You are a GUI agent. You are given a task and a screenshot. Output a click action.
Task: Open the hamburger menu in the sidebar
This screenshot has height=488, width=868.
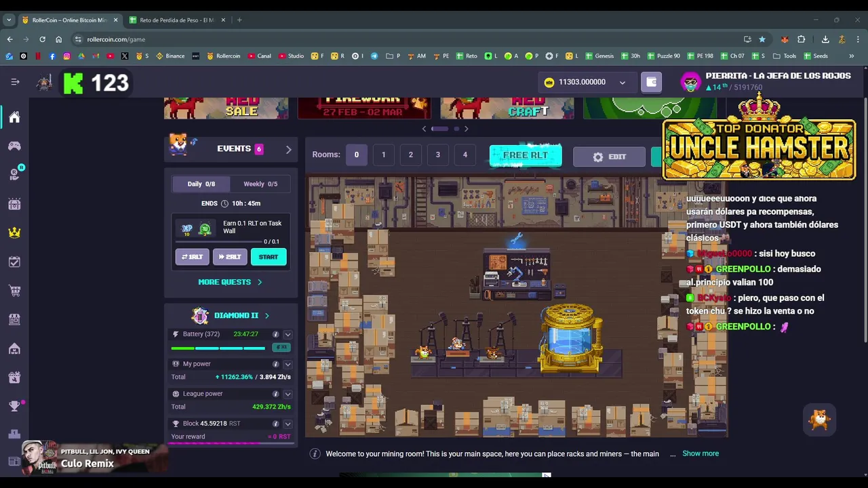(x=15, y=82)
